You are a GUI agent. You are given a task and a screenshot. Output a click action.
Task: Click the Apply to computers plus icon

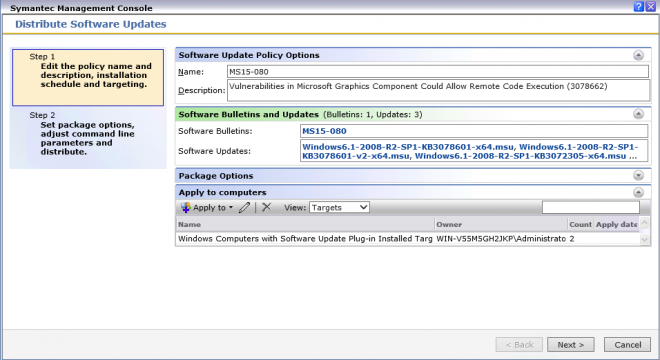tap(186, 208)
